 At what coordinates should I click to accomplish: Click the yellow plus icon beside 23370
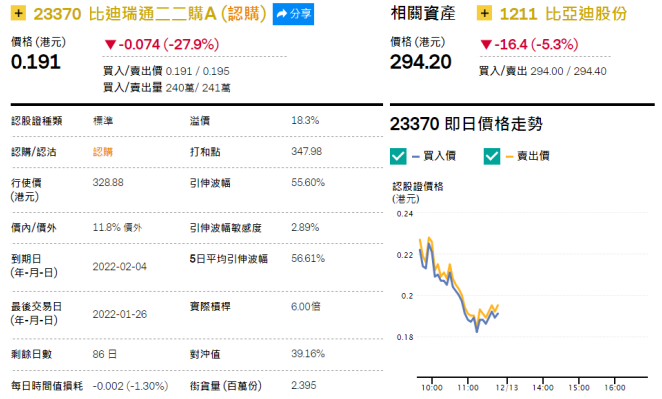click(18, 13)
